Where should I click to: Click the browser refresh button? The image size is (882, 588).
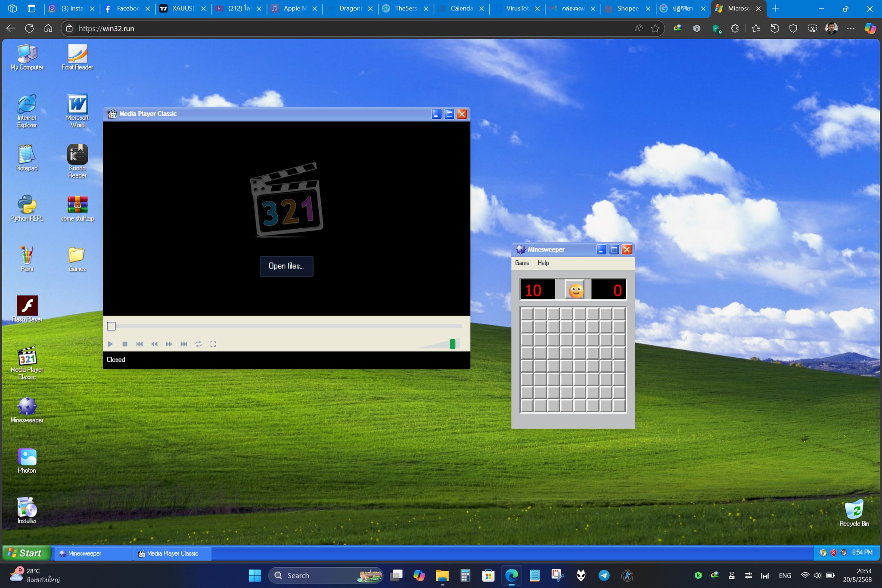[29, 28]
